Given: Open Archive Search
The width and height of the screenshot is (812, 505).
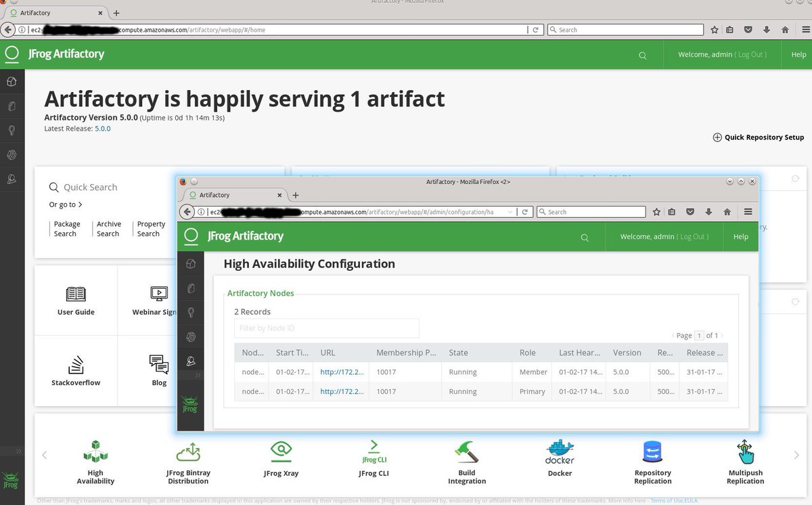Looking at the screenshot, I should 108,229.
